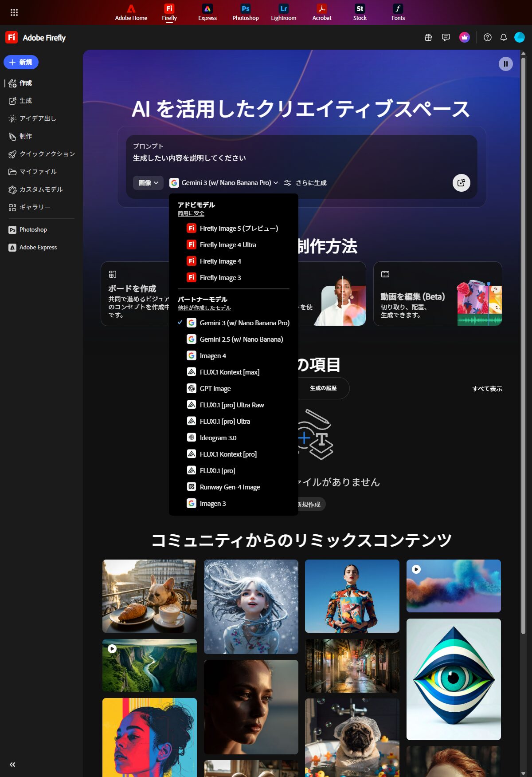Click the prompt text input field
This screenshot has width=532, height=777.
pyautogui.click(x=301, y=158)
